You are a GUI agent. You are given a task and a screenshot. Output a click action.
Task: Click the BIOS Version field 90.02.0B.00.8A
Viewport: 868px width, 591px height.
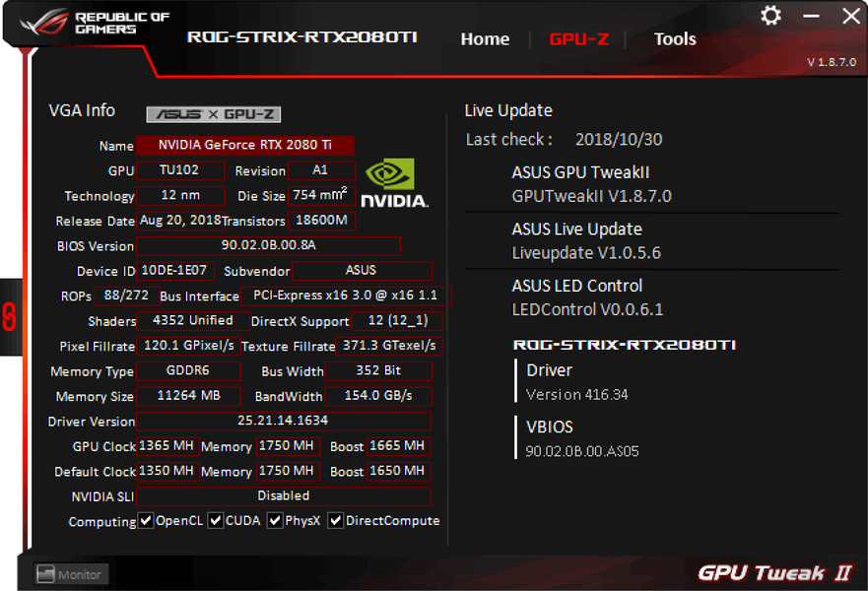pyautogui.click(x=268, y=245)
